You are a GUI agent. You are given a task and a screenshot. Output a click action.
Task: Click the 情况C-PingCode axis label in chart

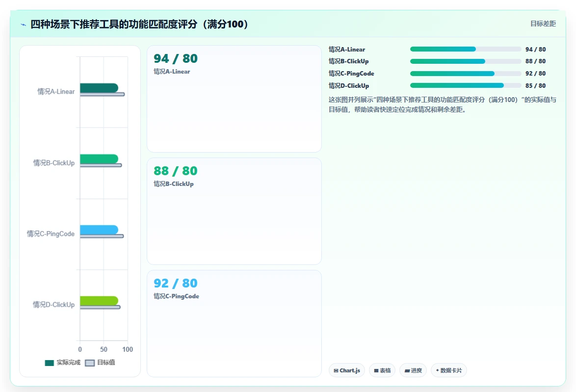click(x=51, y=234)
